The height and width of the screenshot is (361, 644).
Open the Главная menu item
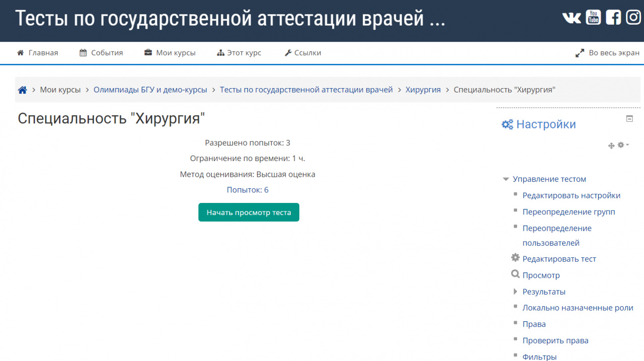(x=38, y=53)
